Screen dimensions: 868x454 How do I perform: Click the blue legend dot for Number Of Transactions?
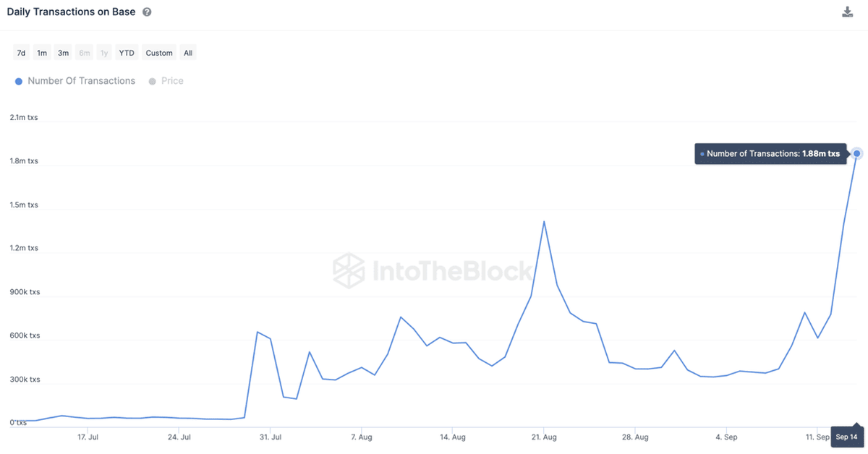click(18, 81)
